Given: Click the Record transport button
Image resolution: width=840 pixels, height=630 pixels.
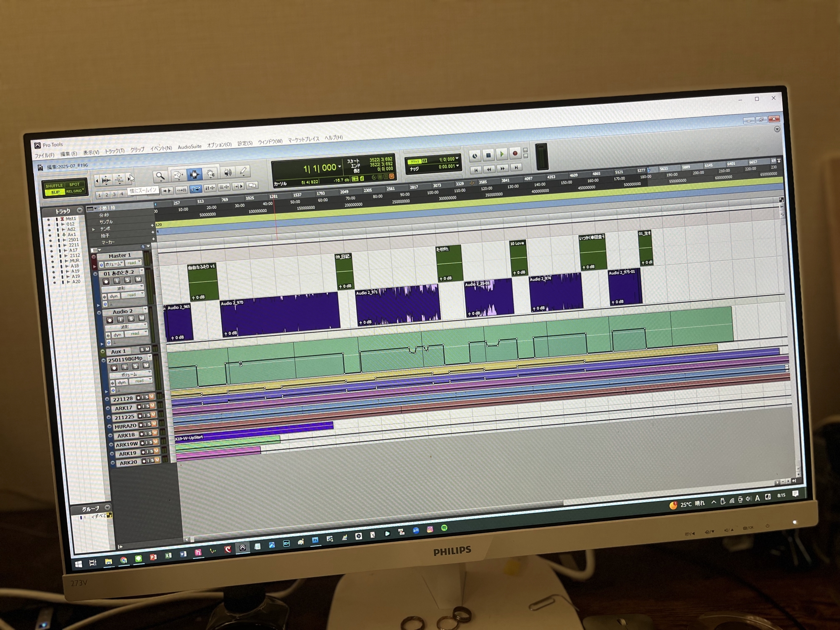Looking at the screenshot, I should pos(515,154).
